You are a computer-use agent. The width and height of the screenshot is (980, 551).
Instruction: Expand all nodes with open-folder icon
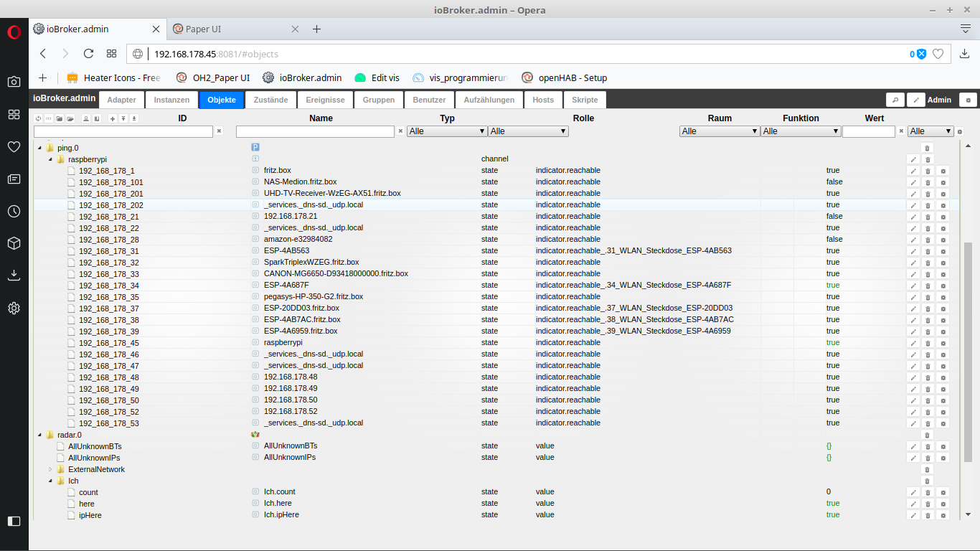point(70,118)
